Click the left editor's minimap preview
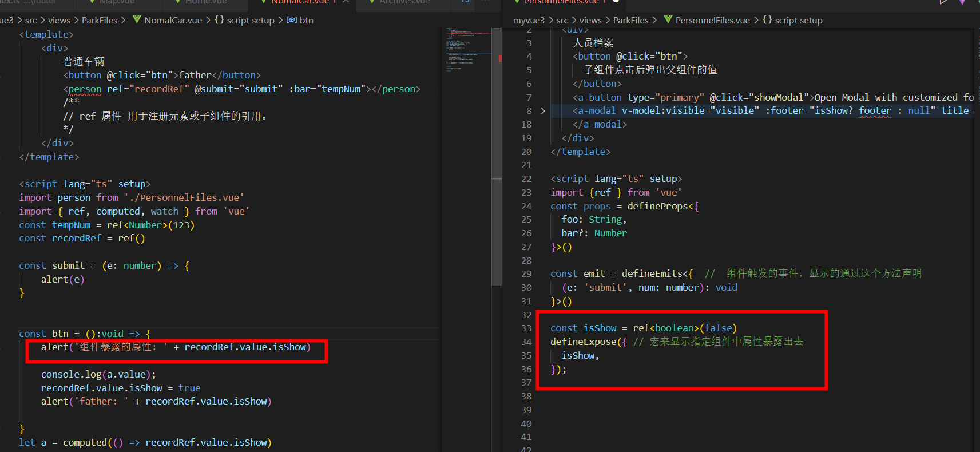Image resolution: width=980 pixels, height=452 pixels. tap(467, 49)
